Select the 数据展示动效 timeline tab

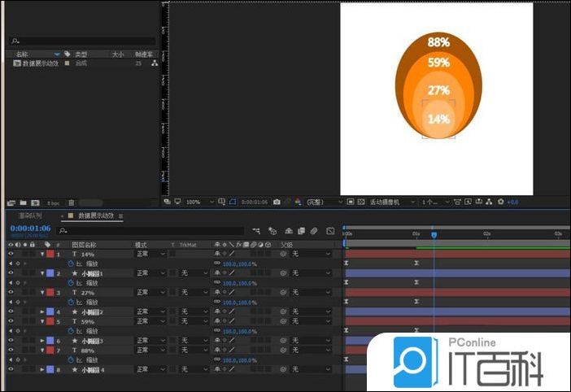pyautogui.click(x=95, y=216)
